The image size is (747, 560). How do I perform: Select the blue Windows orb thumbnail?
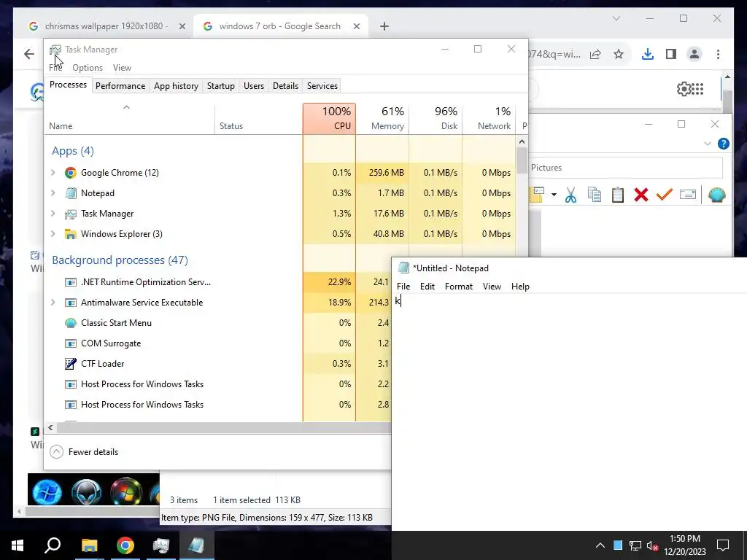click(x=47, y=491)
